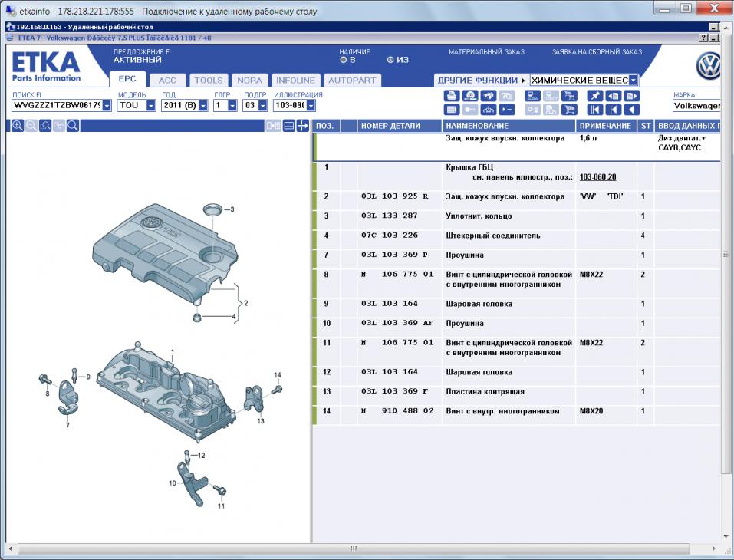Click the crossed-arrows move icon
The height and width of the screenshot is (560, 734).
[x=303, y=126]
